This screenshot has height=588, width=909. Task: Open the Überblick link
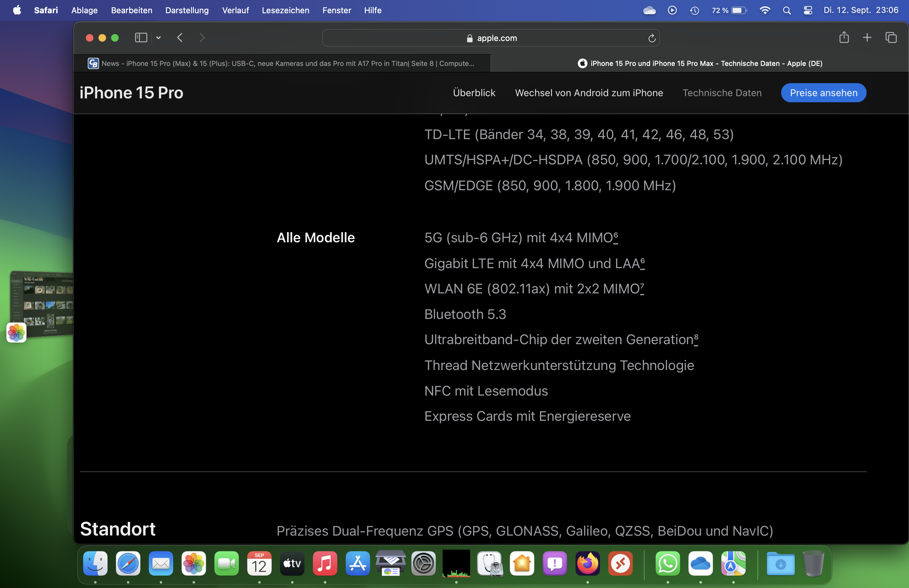point(474,93)
